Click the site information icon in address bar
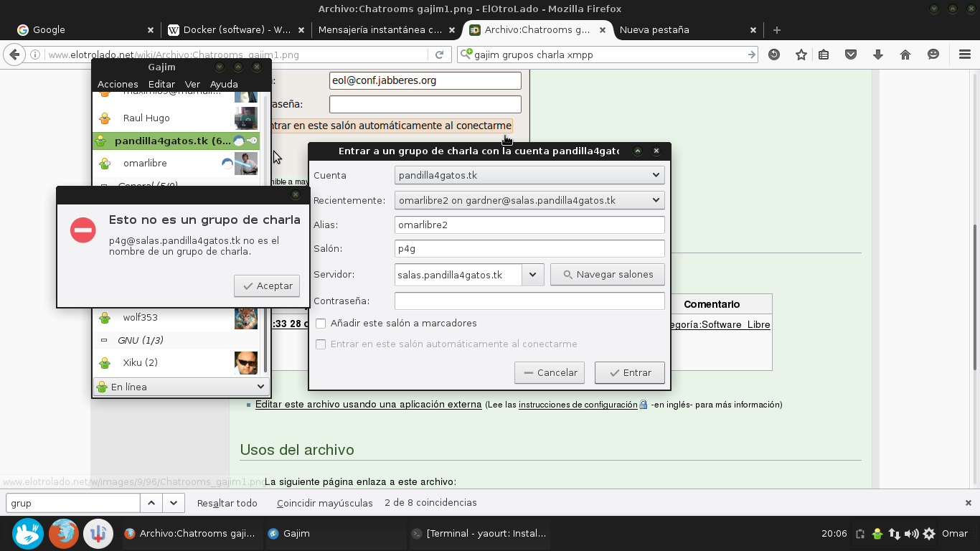This screenshot has height=551, width=980. 34,55
